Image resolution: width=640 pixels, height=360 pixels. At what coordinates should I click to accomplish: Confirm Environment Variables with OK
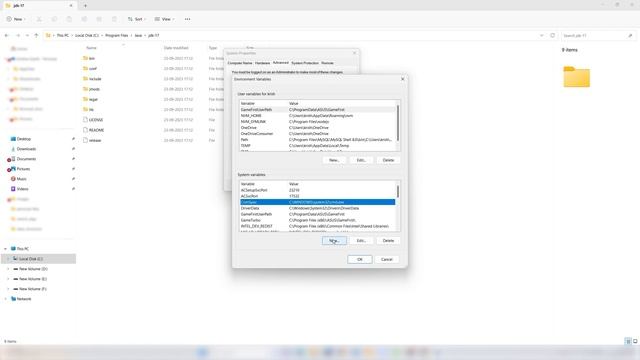(360, 260)
